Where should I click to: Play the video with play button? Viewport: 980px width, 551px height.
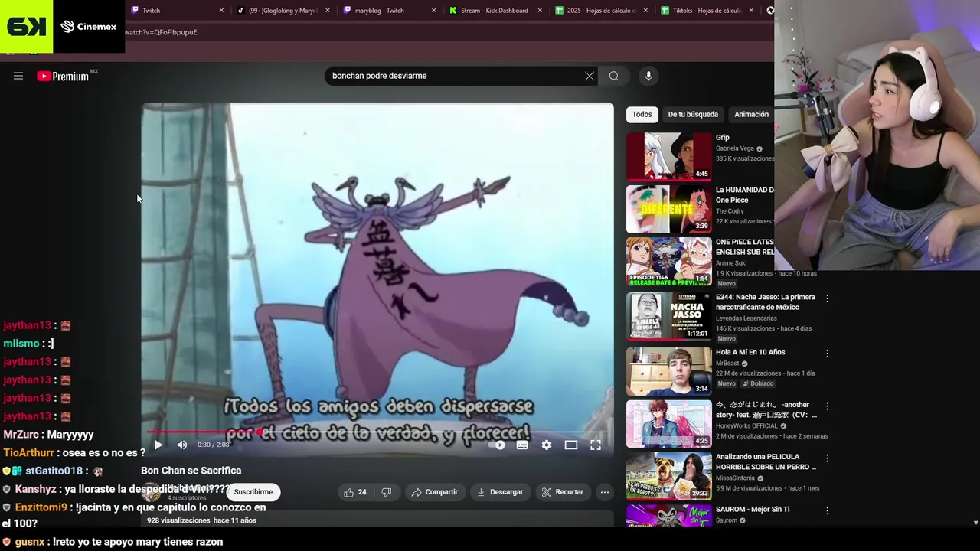pos(158,445)
